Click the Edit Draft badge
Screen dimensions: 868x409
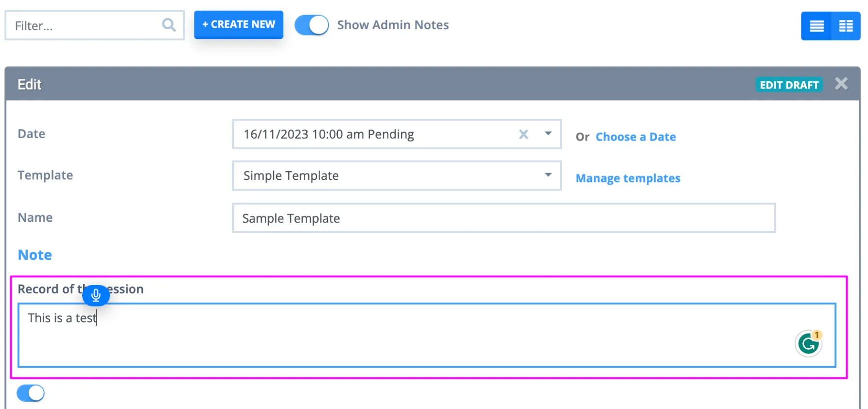click(789, 85)
